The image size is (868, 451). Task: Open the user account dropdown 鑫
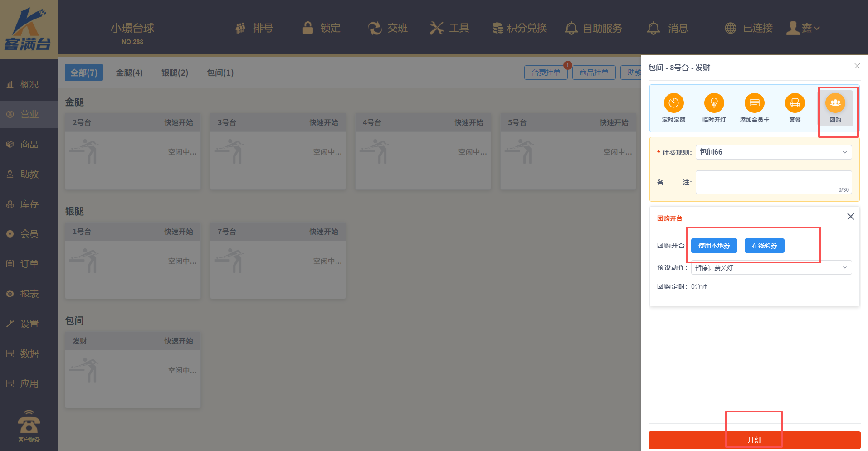(x=804, y=28)
